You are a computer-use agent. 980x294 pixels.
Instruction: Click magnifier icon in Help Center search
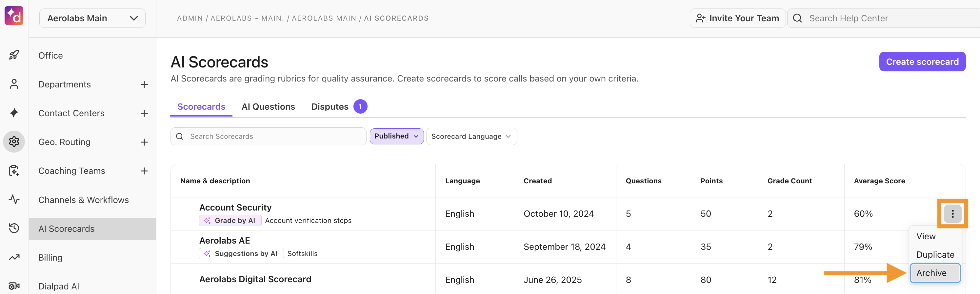point(797,18)
